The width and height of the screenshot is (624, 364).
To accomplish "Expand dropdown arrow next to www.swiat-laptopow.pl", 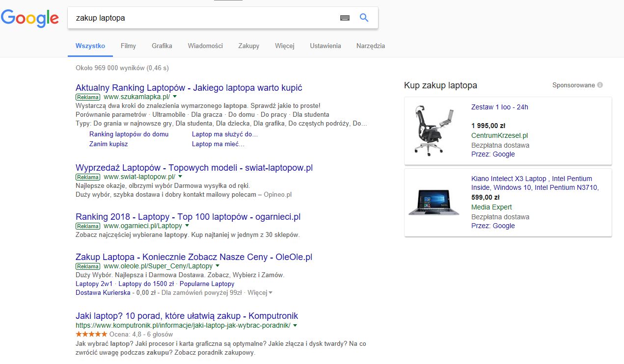I will click(180, 177).
